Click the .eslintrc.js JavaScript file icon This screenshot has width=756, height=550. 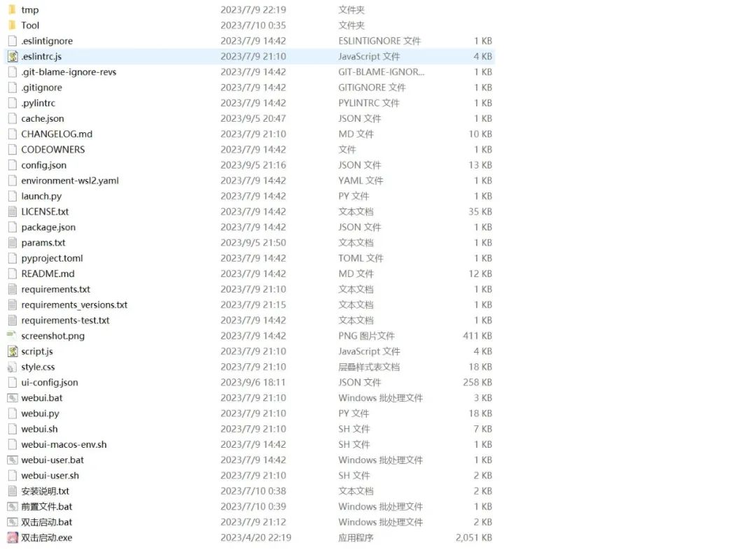pyautogui.click(x=12, y=57)
